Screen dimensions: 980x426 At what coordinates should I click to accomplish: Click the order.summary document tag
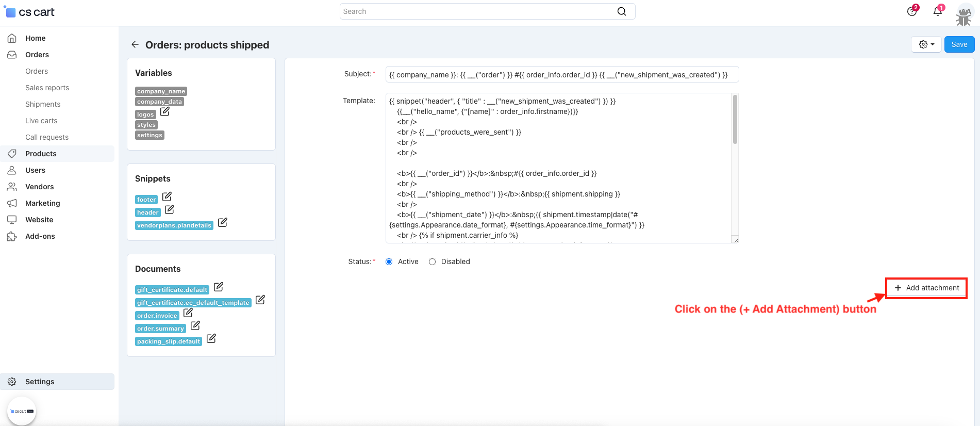[x=160, y=329]
